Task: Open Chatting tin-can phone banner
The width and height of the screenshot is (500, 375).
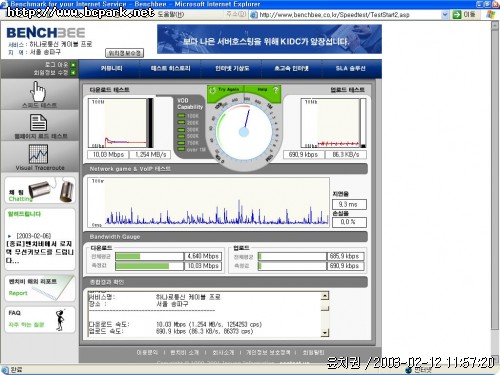Action: (40, 190)
